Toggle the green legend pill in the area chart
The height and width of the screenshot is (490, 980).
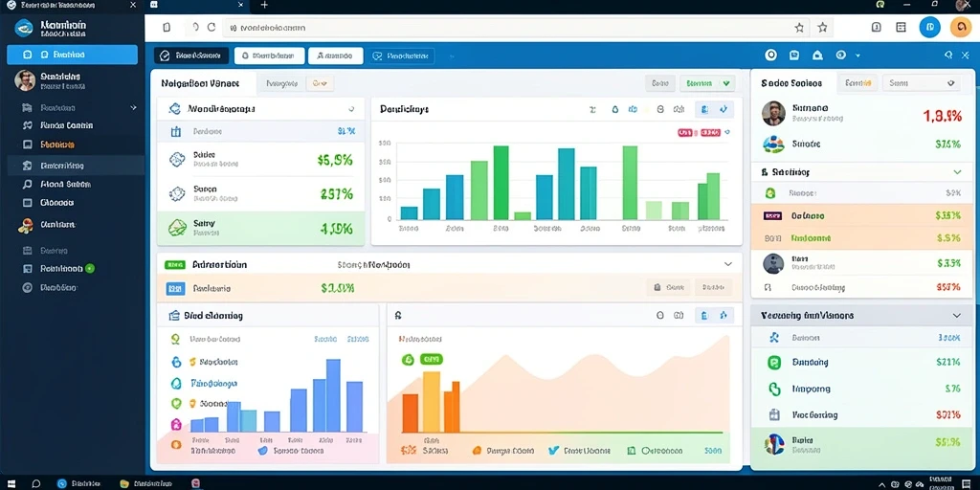tap(431, 360)
